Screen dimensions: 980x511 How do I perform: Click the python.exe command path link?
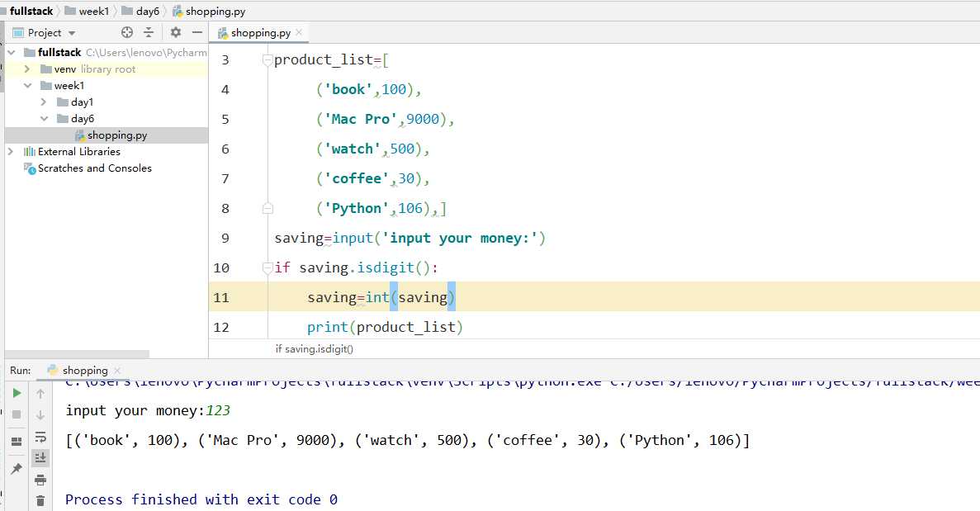click(523, 381)
